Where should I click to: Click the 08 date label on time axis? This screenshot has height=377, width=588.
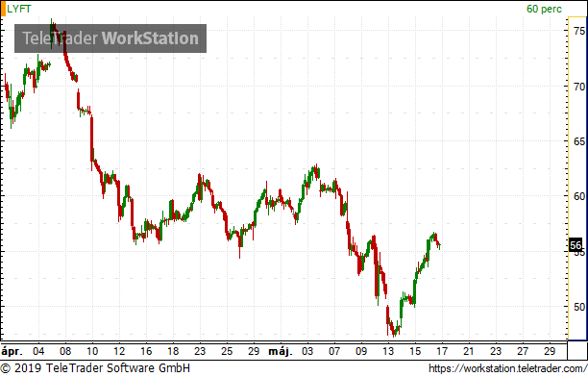(65, 351)
